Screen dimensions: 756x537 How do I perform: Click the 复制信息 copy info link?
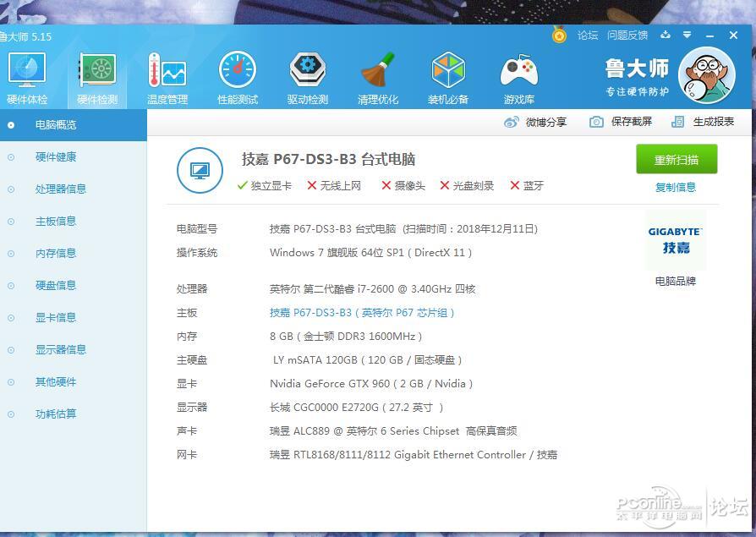coord(676,187)
